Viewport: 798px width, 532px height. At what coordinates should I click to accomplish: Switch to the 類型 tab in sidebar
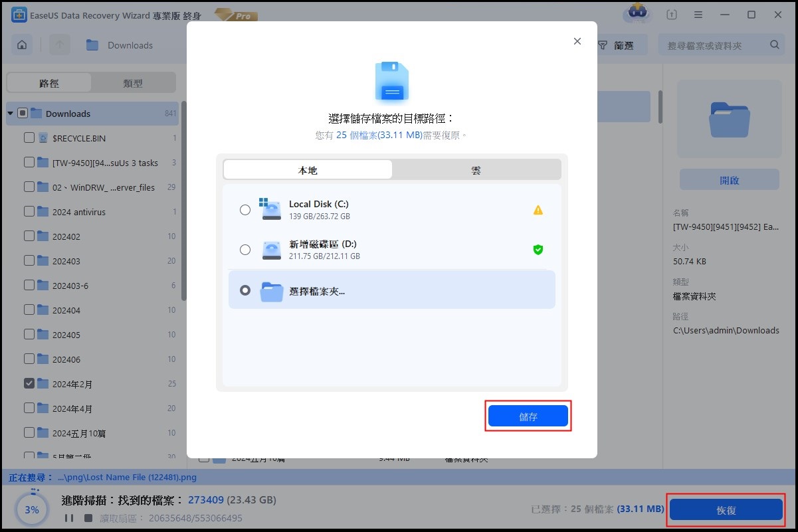point(133,83)
